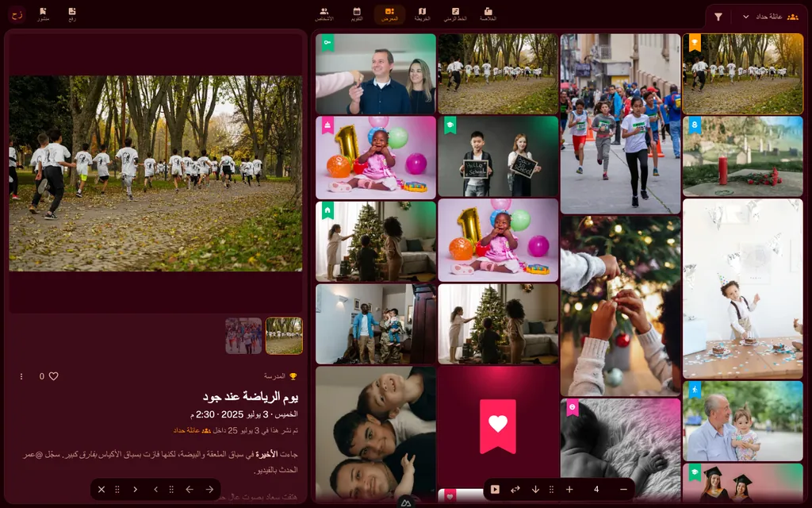Click the right chevron in the viewer toolbar
Screen dimensions: 812x508
[135, 489]
